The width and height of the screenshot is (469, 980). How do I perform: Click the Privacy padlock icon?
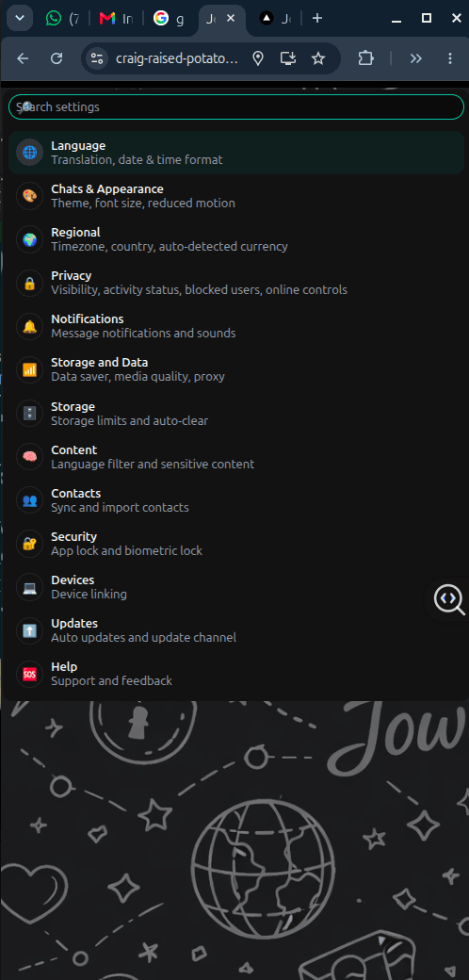coord(29,283)
